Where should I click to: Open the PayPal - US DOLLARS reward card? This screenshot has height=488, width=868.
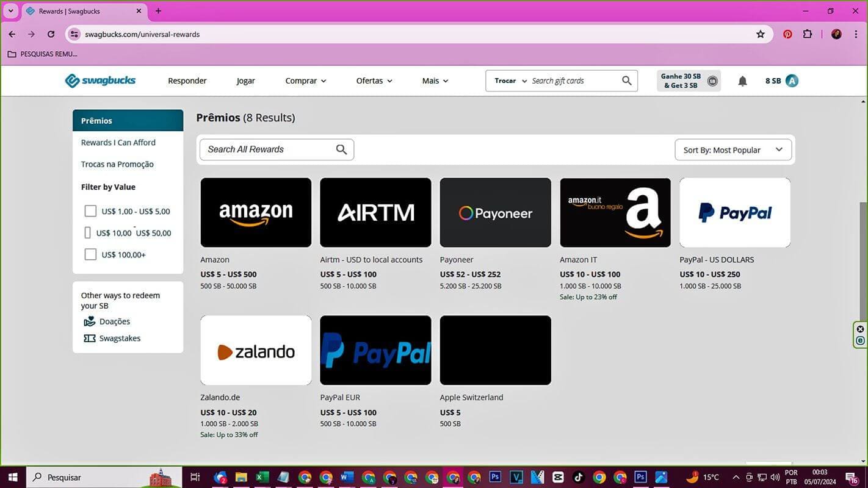click(735, 212)
